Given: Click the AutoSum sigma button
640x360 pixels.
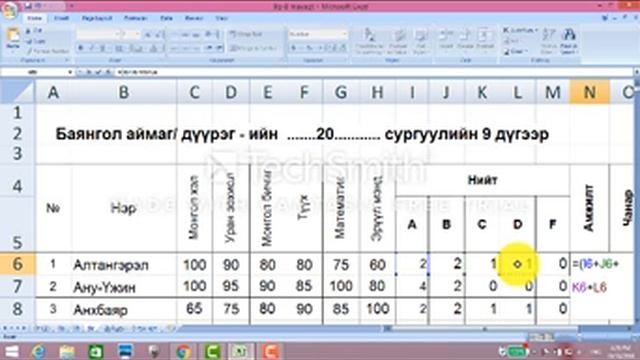Looking at the screenshot, I should point(519,30).
